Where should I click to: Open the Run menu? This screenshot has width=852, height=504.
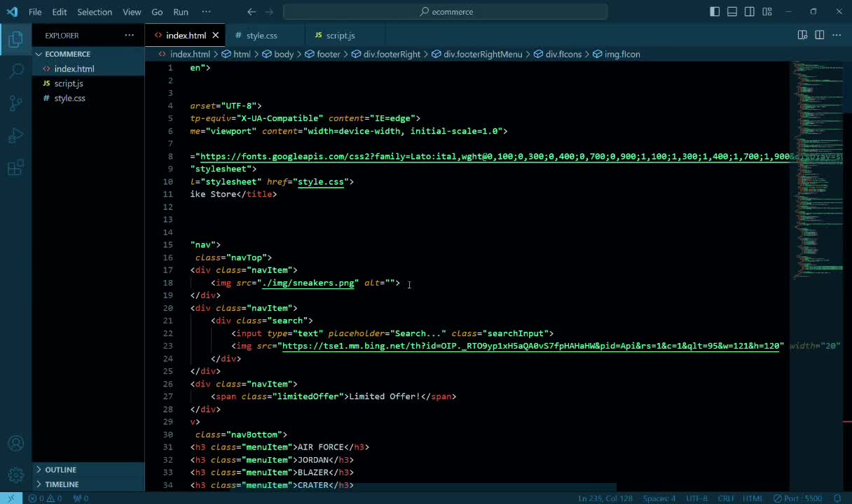(x=181, y=12)
